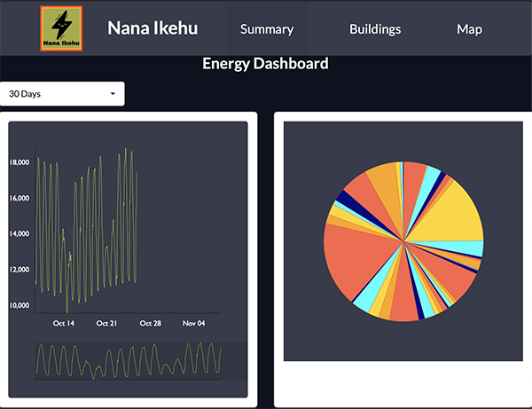Click the Nov 04 axis label
Viewport: 532px width, 409px height.
(x=193, y=323)
